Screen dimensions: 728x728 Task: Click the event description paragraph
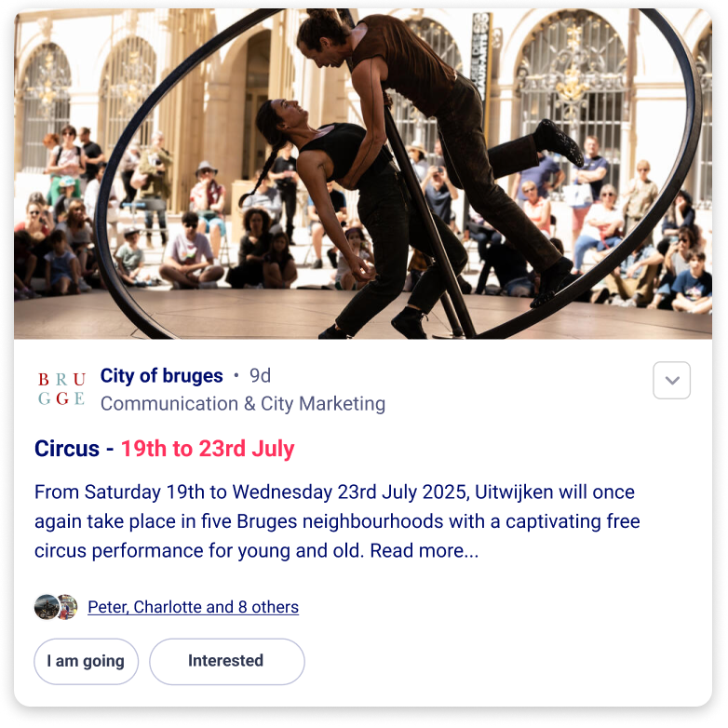337,521
